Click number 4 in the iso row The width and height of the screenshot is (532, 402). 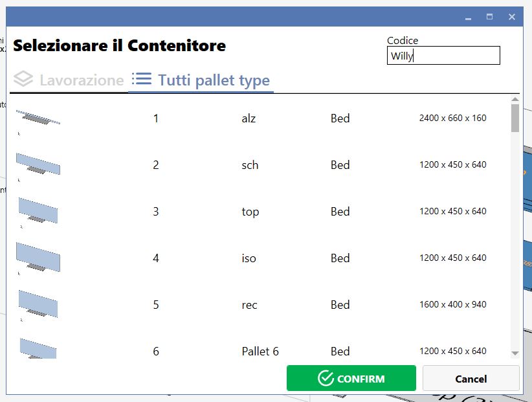156,258
